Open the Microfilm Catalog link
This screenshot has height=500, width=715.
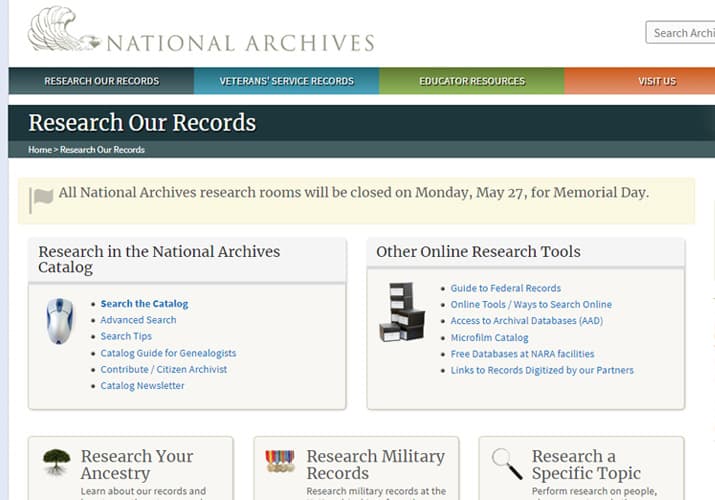click(x=489, y=337)
